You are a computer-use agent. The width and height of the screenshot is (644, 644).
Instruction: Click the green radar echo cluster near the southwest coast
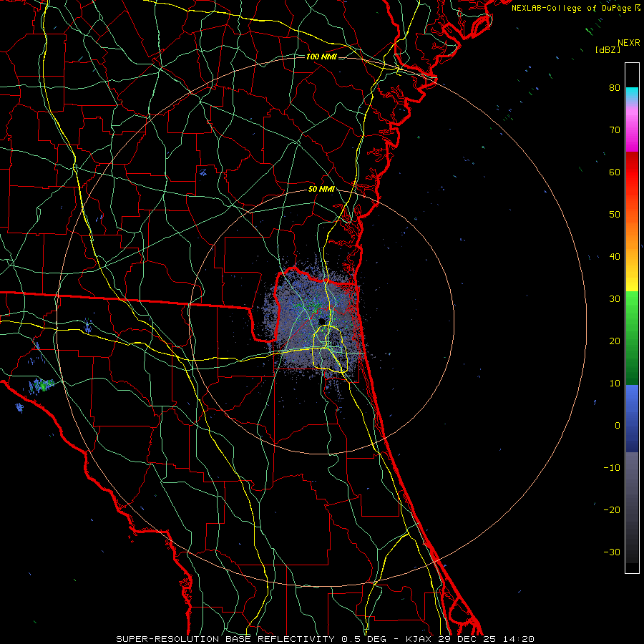click(x=42, y=385)
